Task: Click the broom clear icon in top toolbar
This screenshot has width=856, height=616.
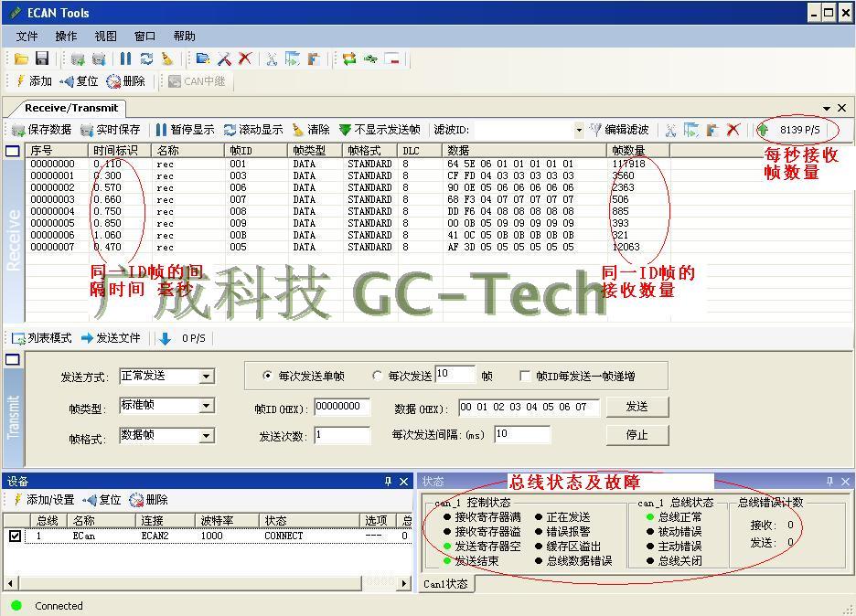Action: pyautogui.click(x=166, y=58)
